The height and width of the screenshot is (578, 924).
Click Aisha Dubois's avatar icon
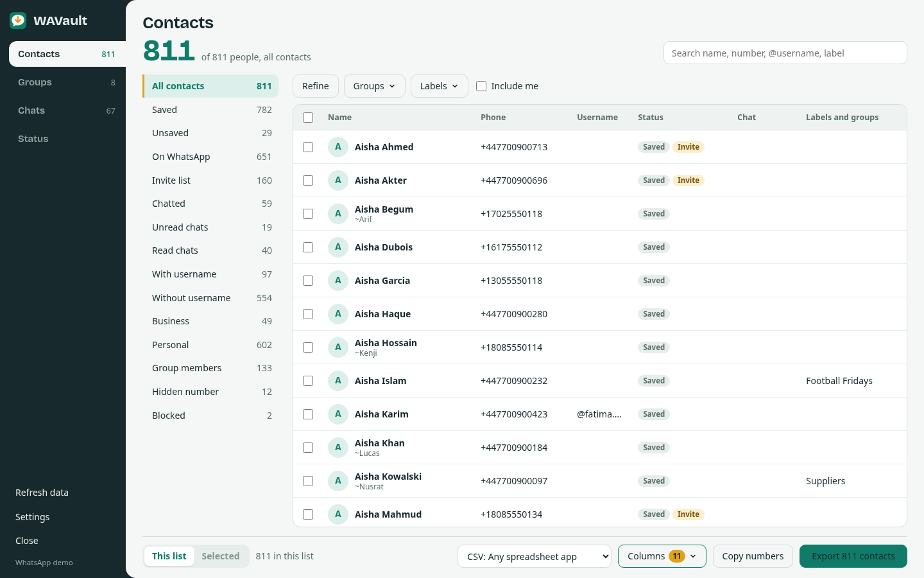338,247
